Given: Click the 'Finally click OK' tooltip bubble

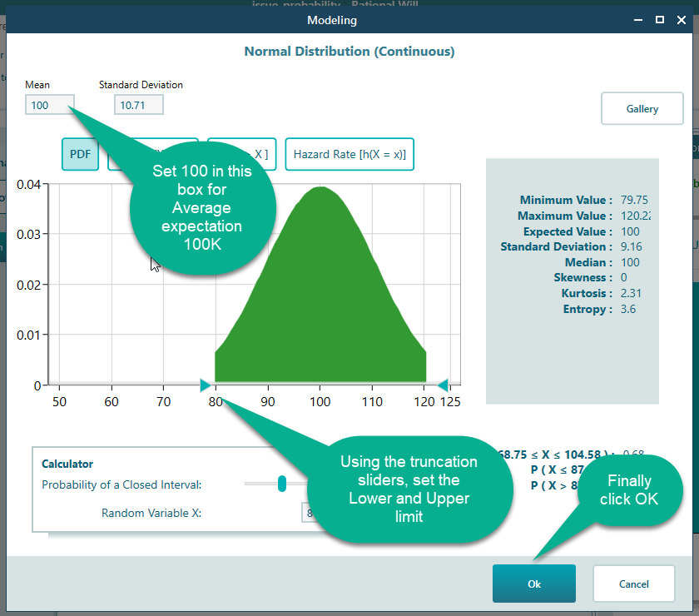Looking at the screenshot, I should point(630,489).
